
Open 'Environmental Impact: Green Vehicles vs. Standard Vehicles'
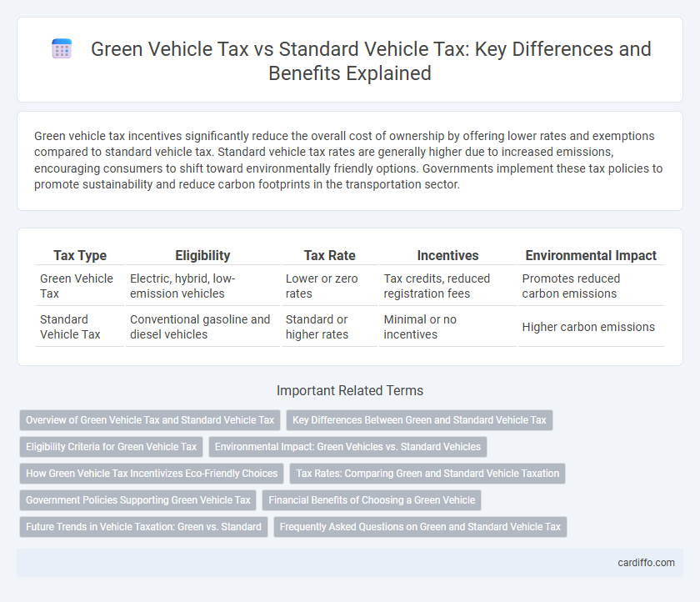(347, 447)
